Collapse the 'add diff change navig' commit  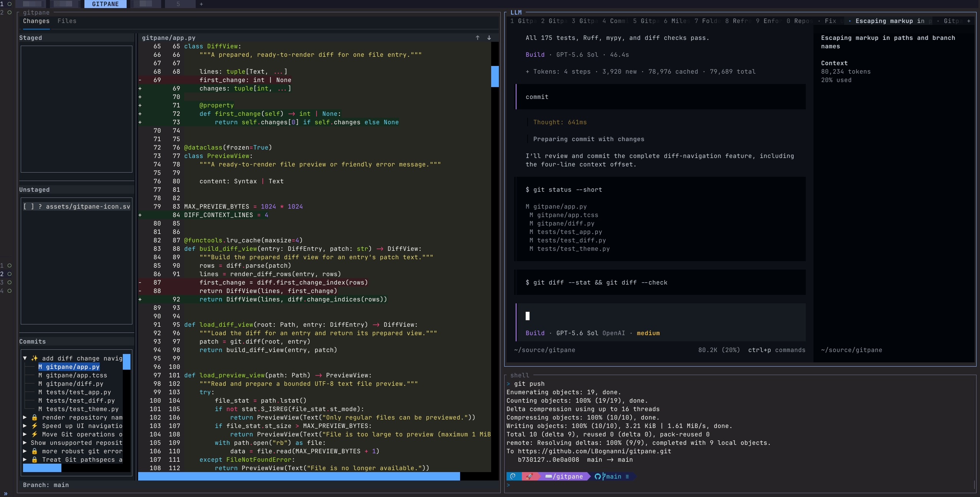[x=25, y=358]
